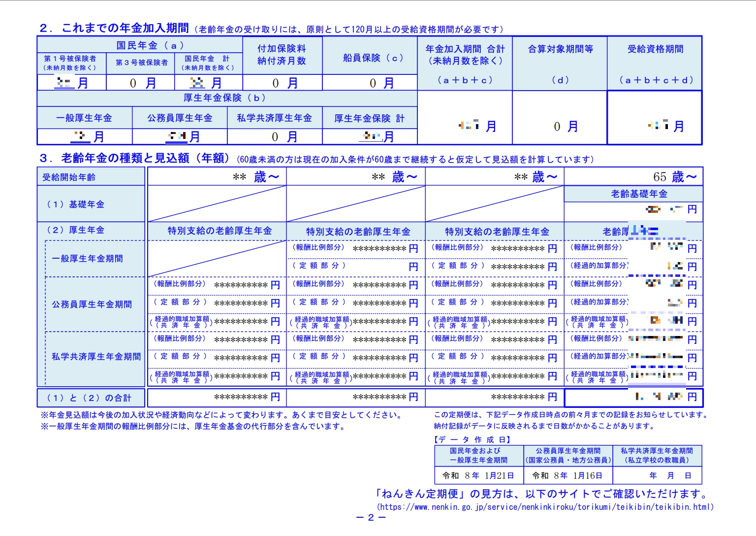Select the 付加保険料納付済月数 header cell
Image resolution: width=756 pixels, height=536 pixels.
pos(282,55)
